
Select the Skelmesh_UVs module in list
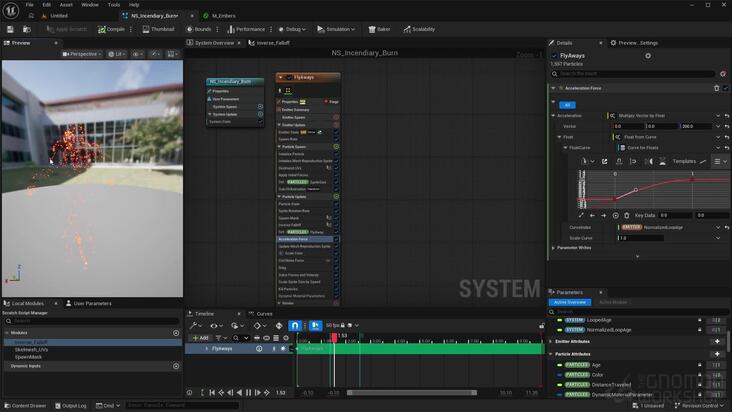[x=31, y=349]
